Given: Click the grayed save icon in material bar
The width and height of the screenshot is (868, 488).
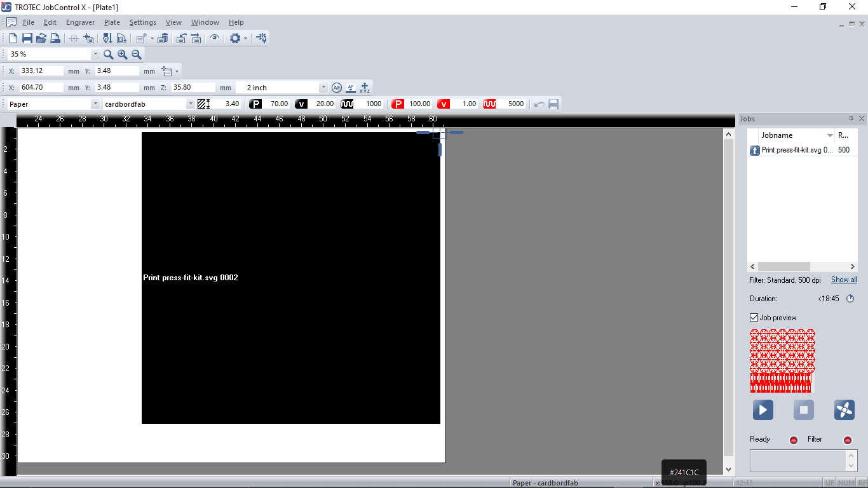Looking at the screenshot, I should 553,104.
